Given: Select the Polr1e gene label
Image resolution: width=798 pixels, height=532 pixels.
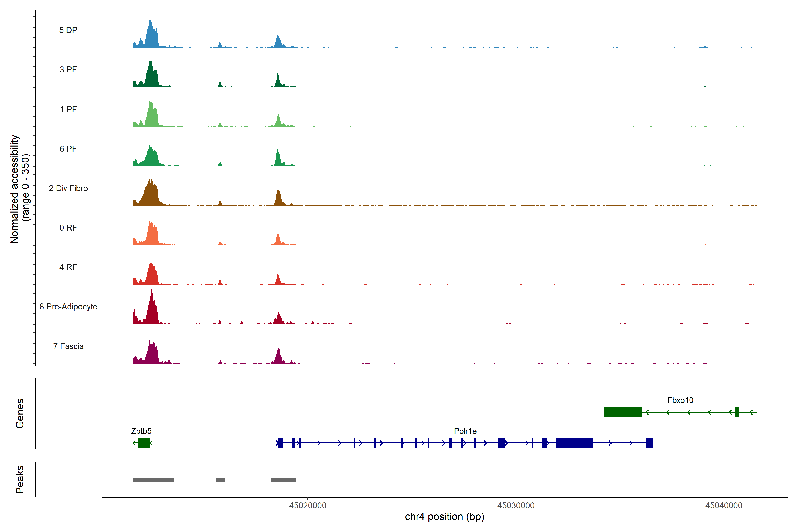Looking at the screenshot, I should tap(465, 431).
